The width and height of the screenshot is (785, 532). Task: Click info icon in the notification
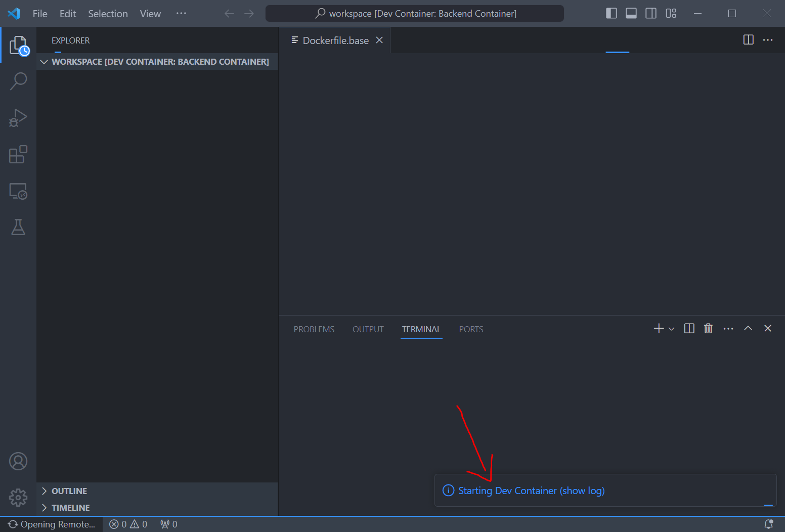coord(448,491)
